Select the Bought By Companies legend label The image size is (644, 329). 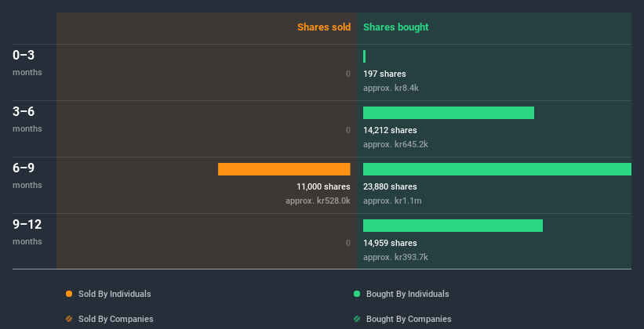click(409, 319)
